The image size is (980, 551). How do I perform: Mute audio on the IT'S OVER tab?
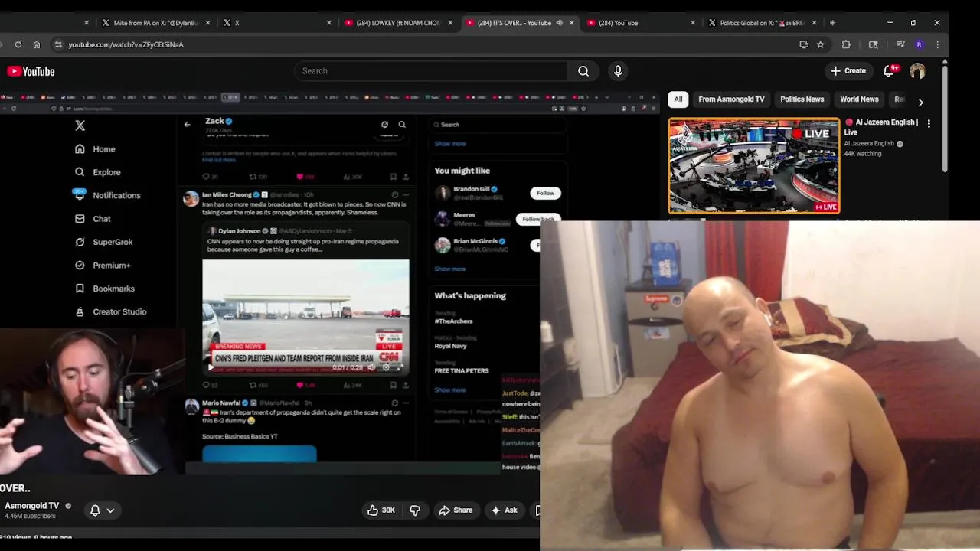click(559, 23)
